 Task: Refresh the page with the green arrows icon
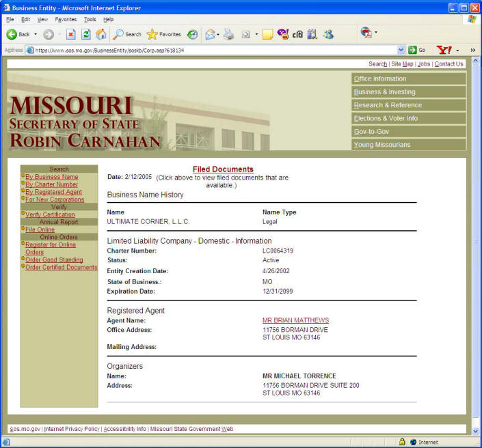pyautogui.click(x=86, y=34)
